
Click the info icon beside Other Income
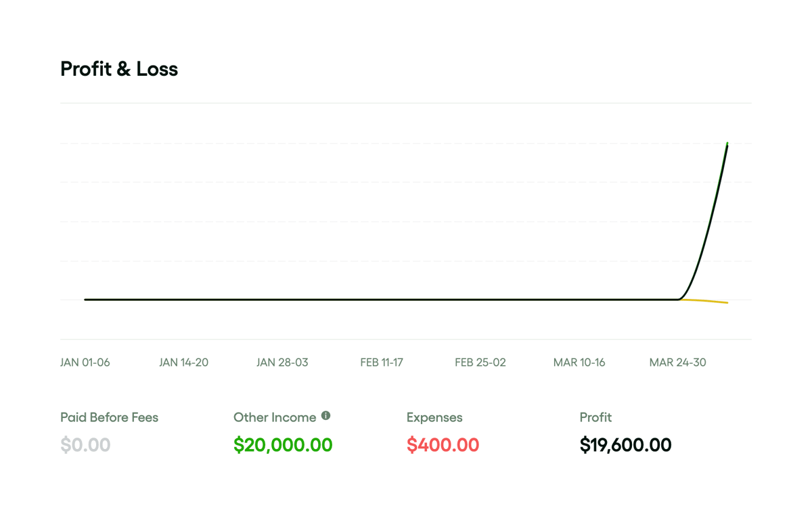tap(326, 416)
